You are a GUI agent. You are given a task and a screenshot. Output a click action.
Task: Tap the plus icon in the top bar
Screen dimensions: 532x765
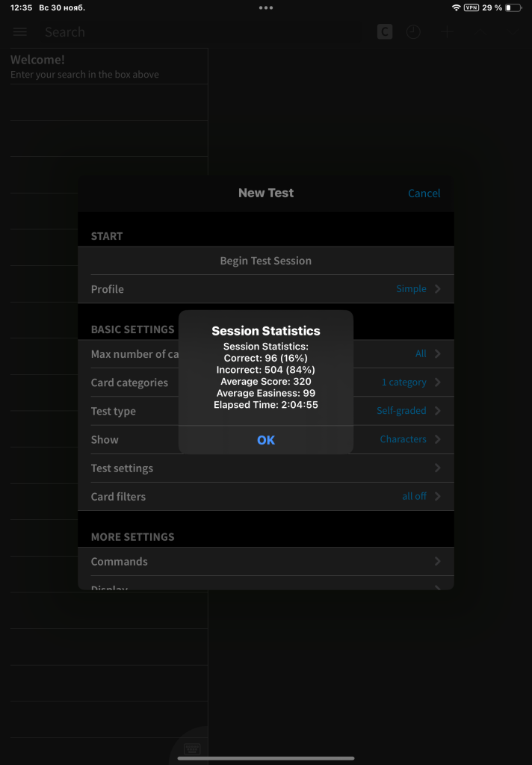tap(447, 32)
